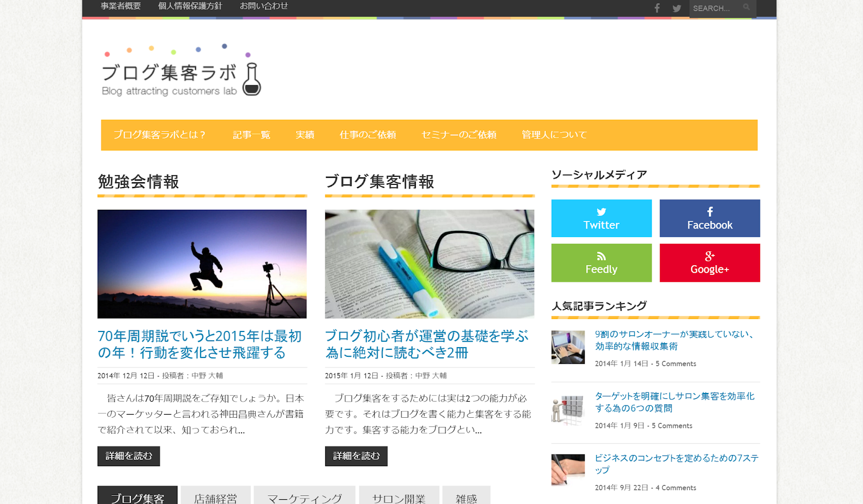Open ブログ集客ラボとは？ menu item
The height and width of the screenshot is (504, 863).
160,135
